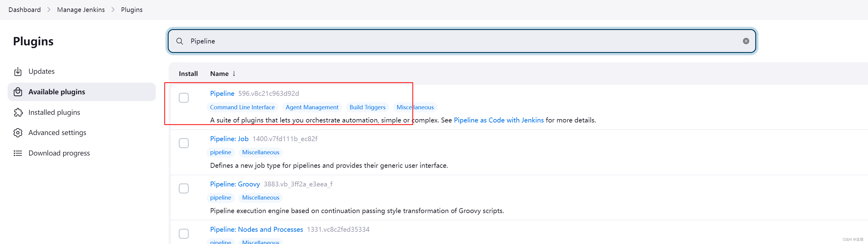Check Pipeline: Nodes and Processes checkbox

click(x=184, y=234)
